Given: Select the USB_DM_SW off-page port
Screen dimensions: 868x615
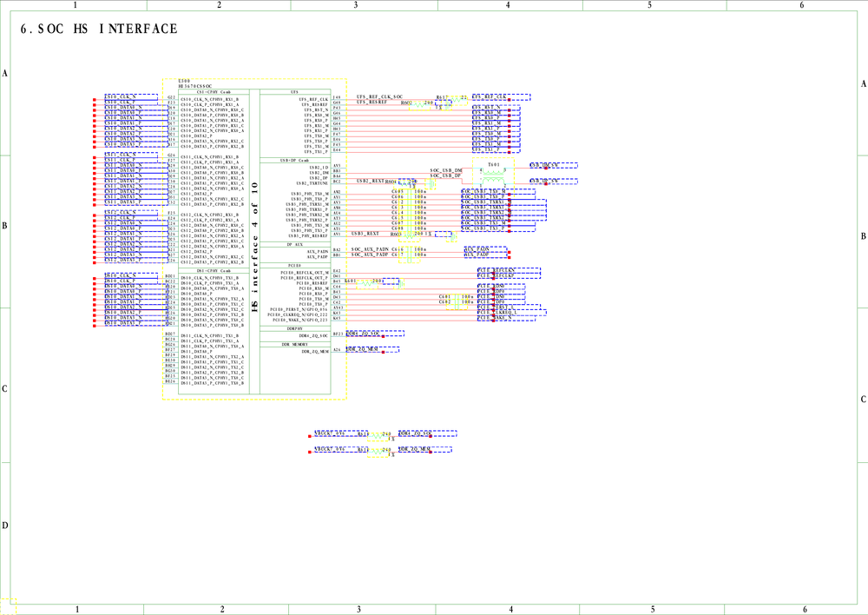Looking at the screenshot, I should 554,166.
